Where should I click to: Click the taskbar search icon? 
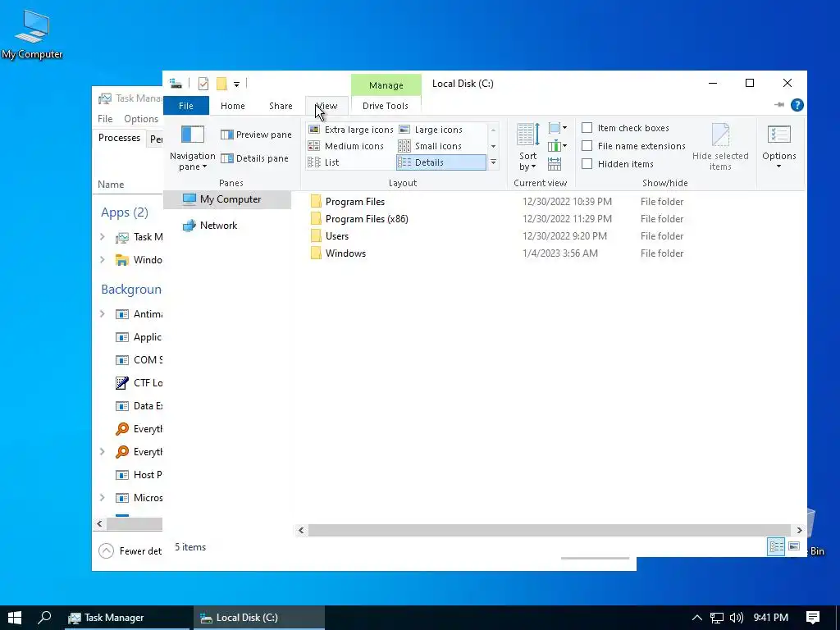click(45, 618)
